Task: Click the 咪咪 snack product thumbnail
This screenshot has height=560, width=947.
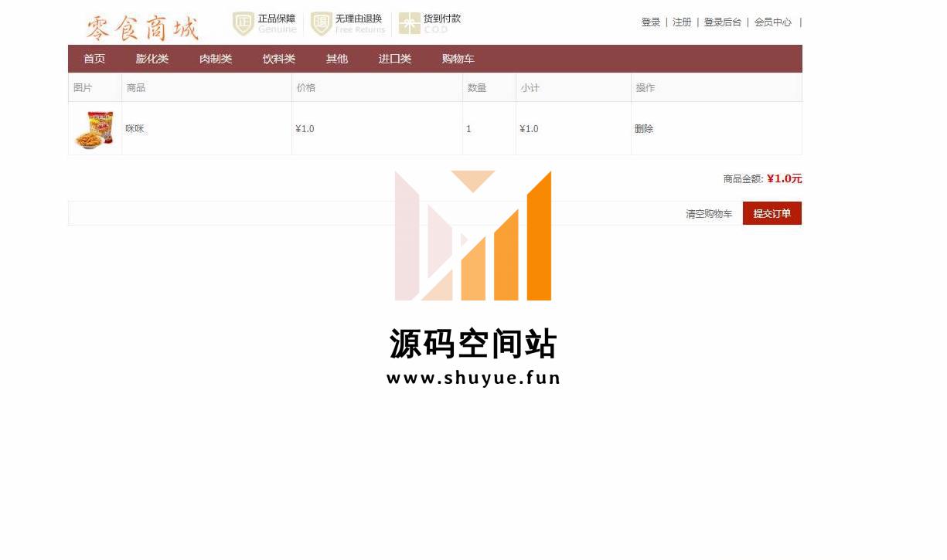Action: (94, 129)
